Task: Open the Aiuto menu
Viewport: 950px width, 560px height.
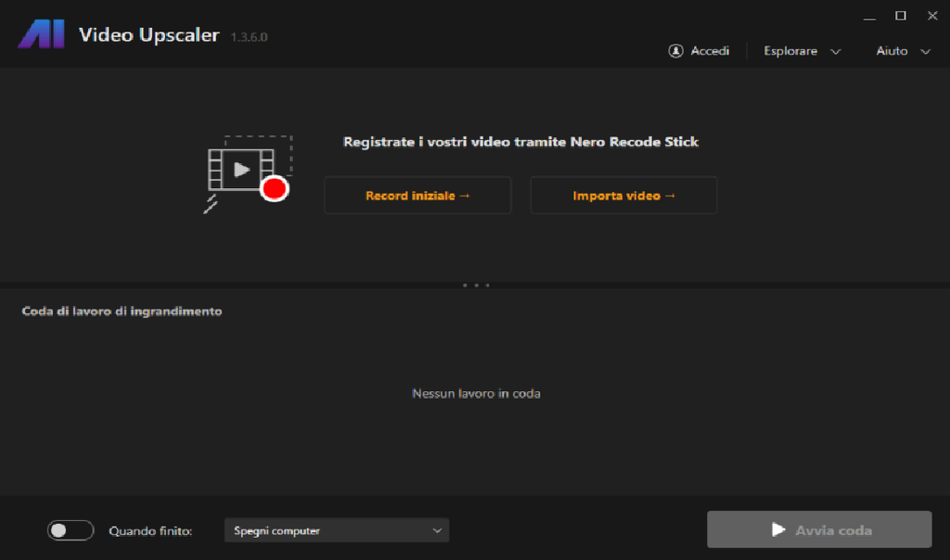Action: (892, 51)
